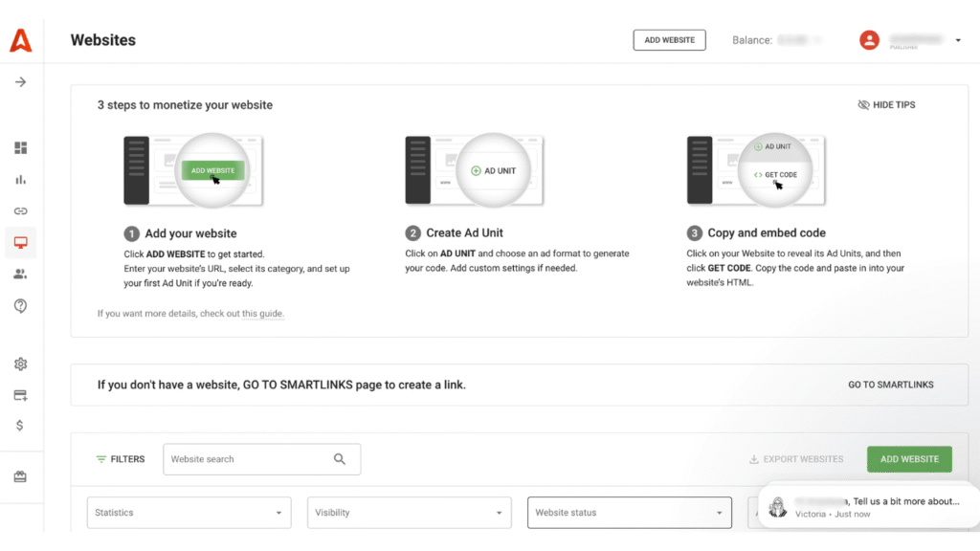Open the Smartlinks chain icon in the sidebar
The width and height of the screenshot is (980, 551).
21,211
